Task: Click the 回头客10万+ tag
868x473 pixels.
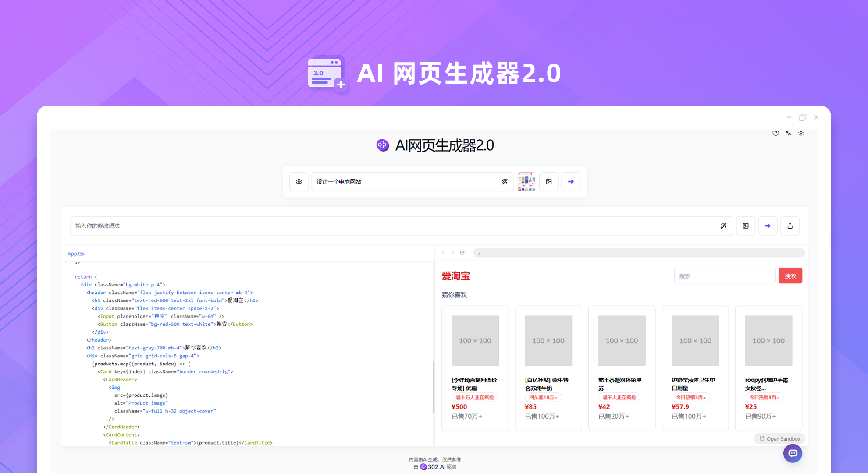Action: (x=543, y=398)
